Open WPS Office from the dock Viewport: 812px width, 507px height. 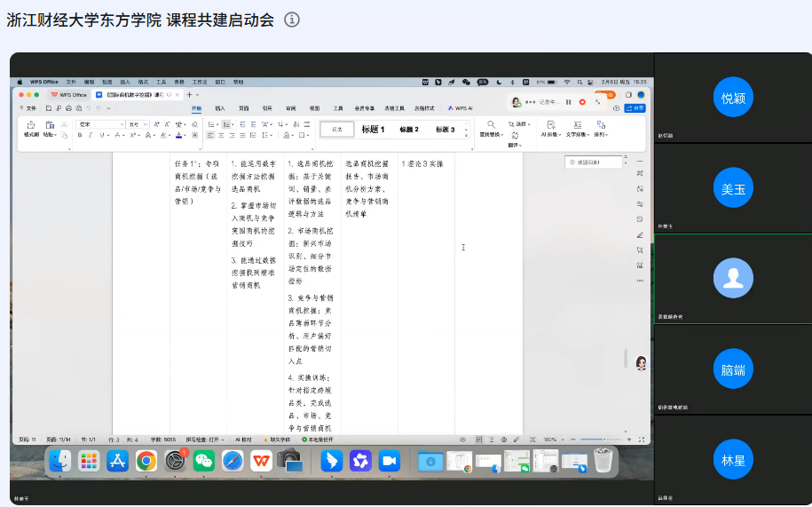point(261,460)
